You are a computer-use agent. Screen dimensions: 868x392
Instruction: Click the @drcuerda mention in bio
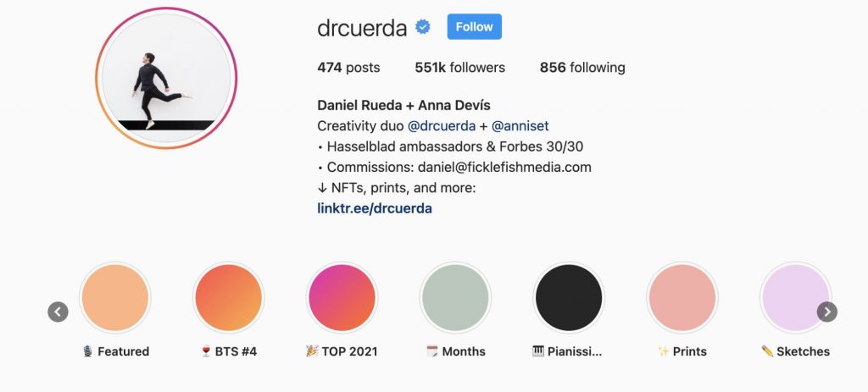click(x=442, y=125)
